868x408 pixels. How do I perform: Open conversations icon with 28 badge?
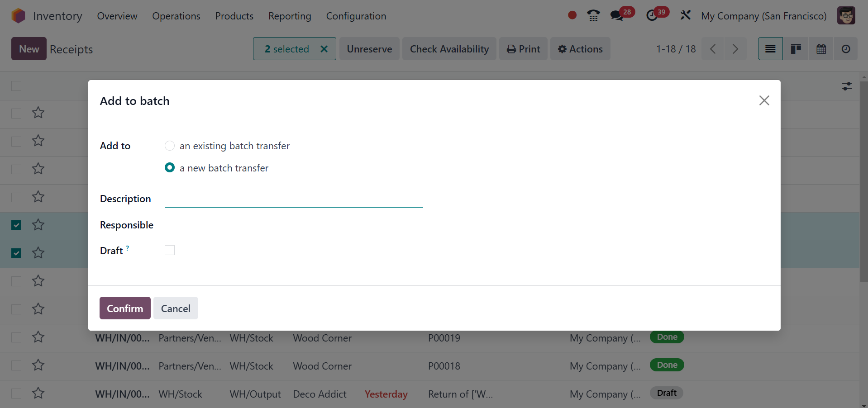[x=622, y=15]
